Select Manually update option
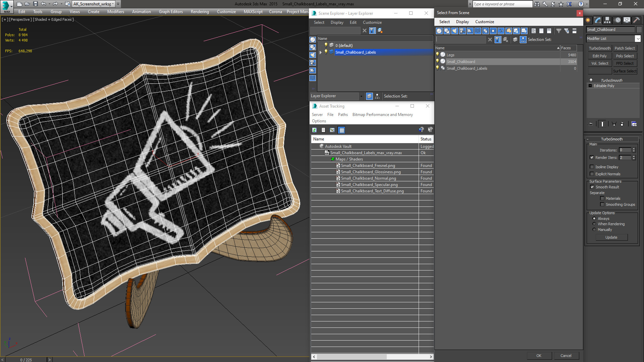Viewport: 644px width, 362px height. (594, 230)
